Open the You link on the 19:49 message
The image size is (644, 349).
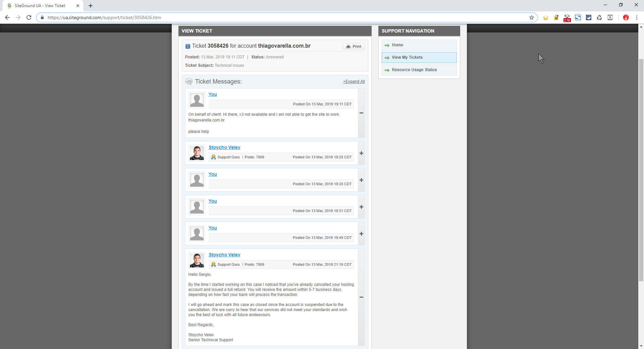point(213,228)
